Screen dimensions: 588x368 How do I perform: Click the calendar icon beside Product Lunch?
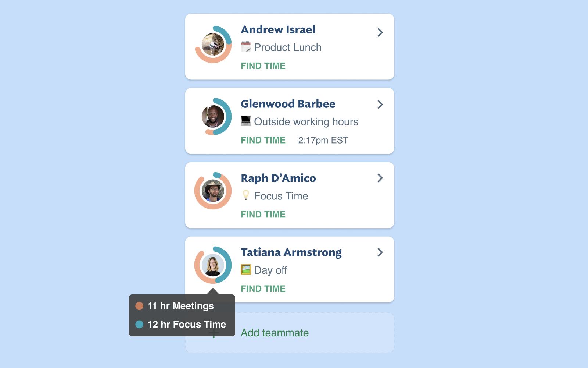click(246, 47)
